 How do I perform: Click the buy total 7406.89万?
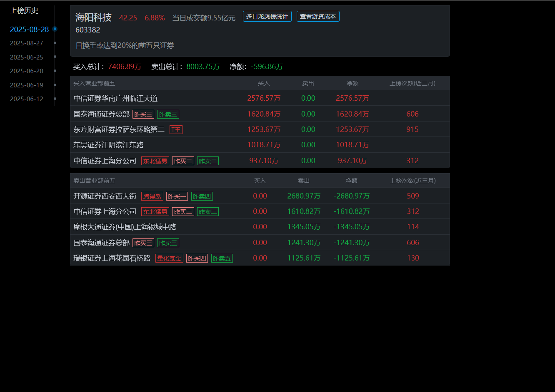coord(125,67)
